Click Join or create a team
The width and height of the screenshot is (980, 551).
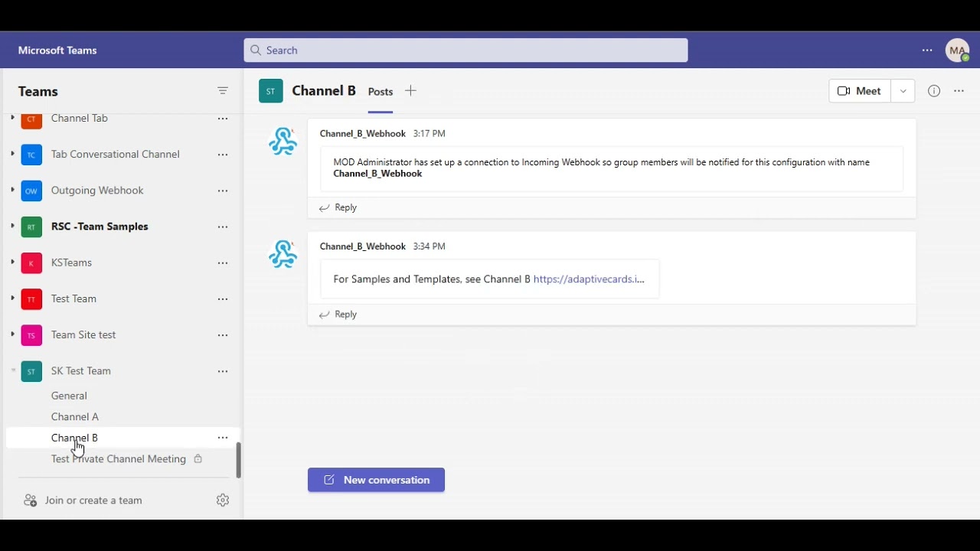coord(93,500)
